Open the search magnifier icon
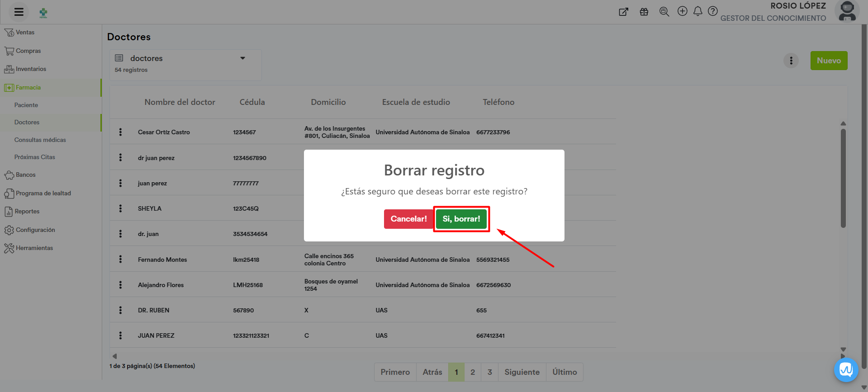The width and height of the screenshot is (868, 392). (664, 12)
